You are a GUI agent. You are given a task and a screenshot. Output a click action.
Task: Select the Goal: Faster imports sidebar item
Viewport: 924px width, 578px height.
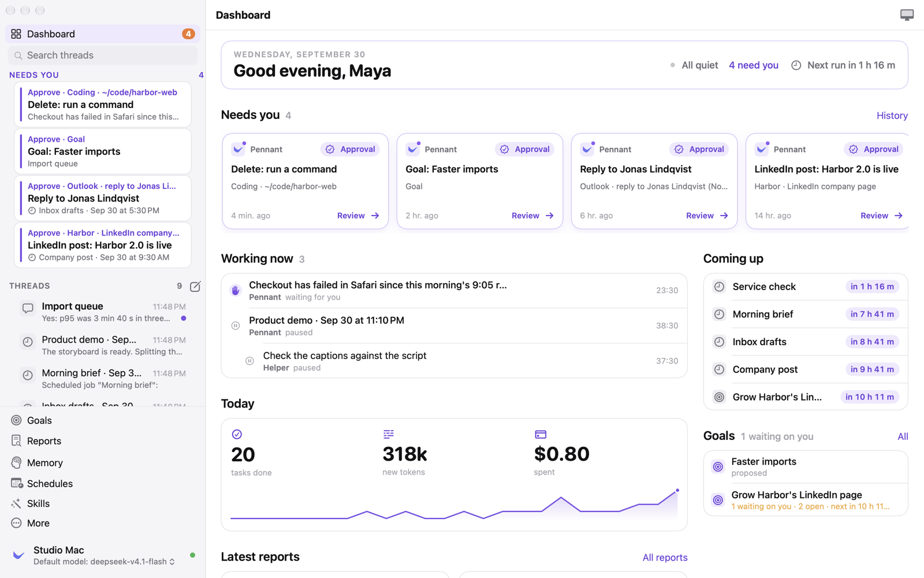point(103,151)
